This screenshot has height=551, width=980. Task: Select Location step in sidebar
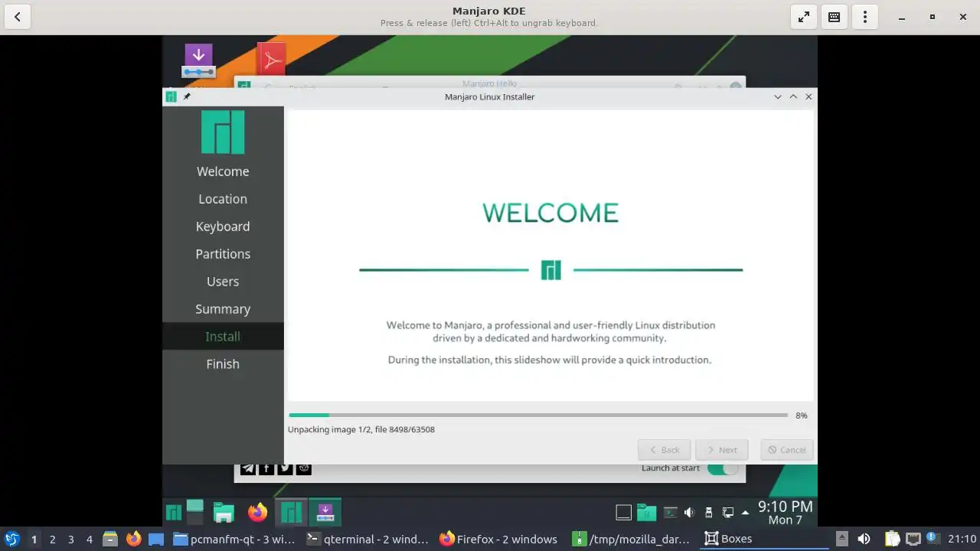[x=223, y=199]
